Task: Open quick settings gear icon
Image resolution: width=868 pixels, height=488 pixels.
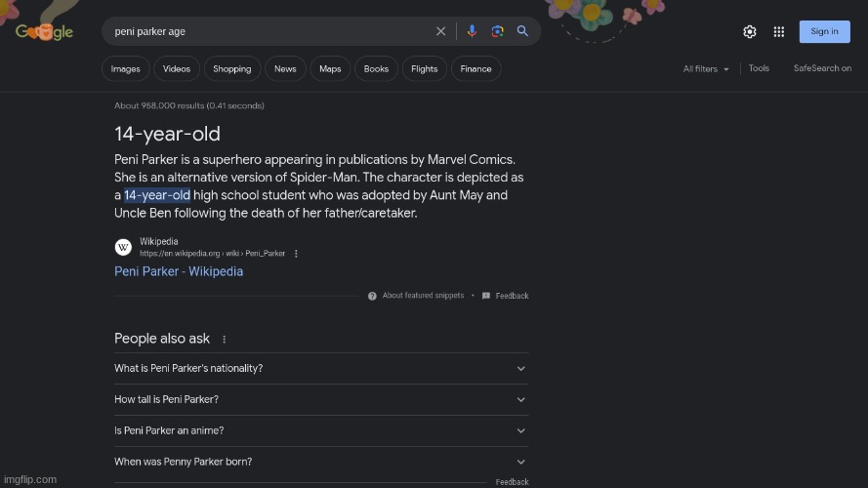Action: coord(750,31)
